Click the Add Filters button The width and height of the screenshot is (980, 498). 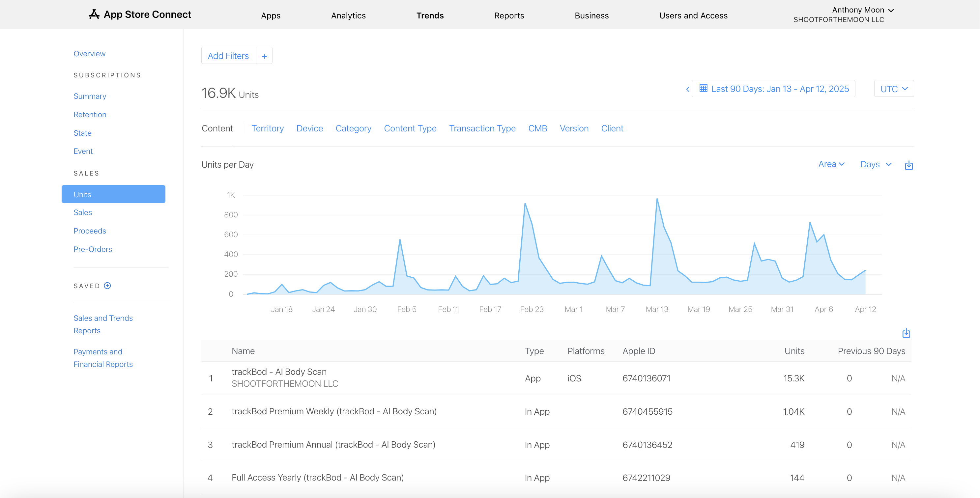(228, 56)
